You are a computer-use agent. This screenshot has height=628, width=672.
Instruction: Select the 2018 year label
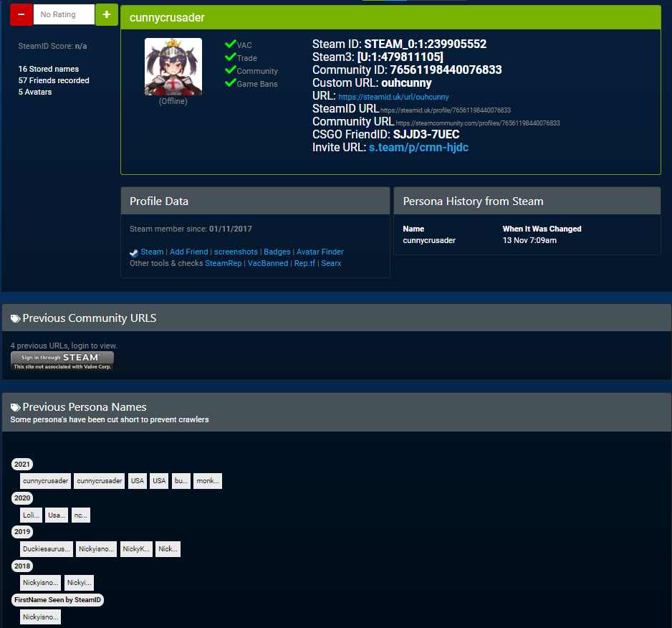(x=22, y=566)
